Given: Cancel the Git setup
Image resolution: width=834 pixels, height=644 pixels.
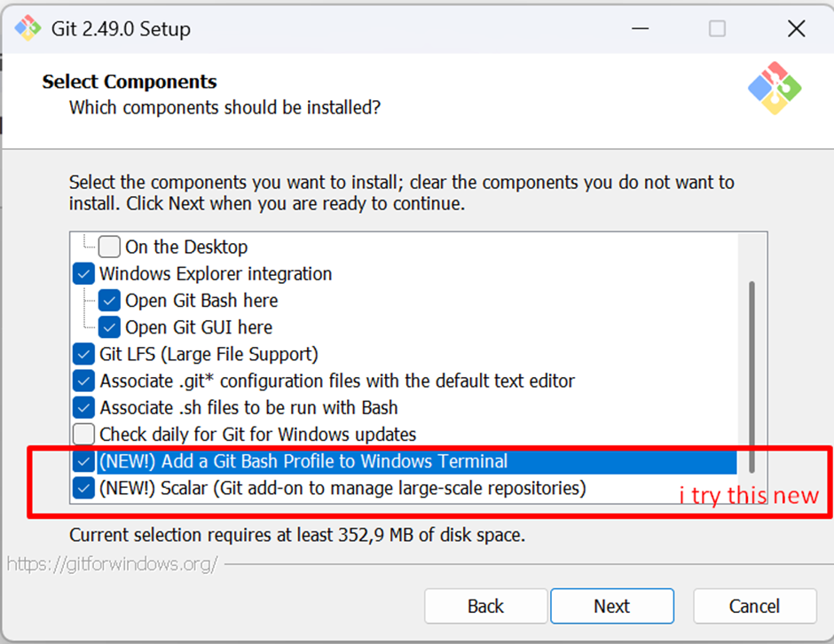Looking at the screenshot, I should point(755,606).
